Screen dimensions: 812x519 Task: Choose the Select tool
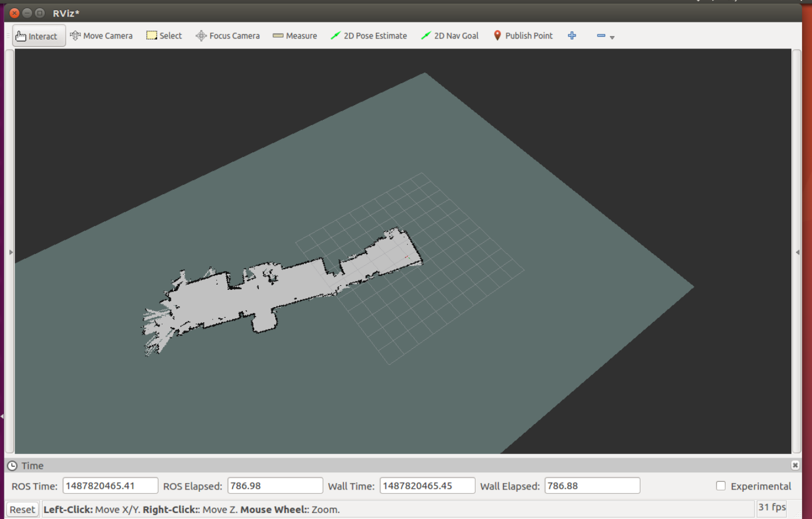(x=164, y=36)
